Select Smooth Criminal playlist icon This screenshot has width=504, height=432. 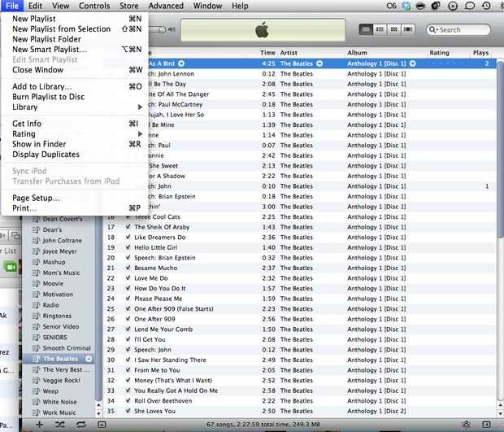click(x=36, y=348)
